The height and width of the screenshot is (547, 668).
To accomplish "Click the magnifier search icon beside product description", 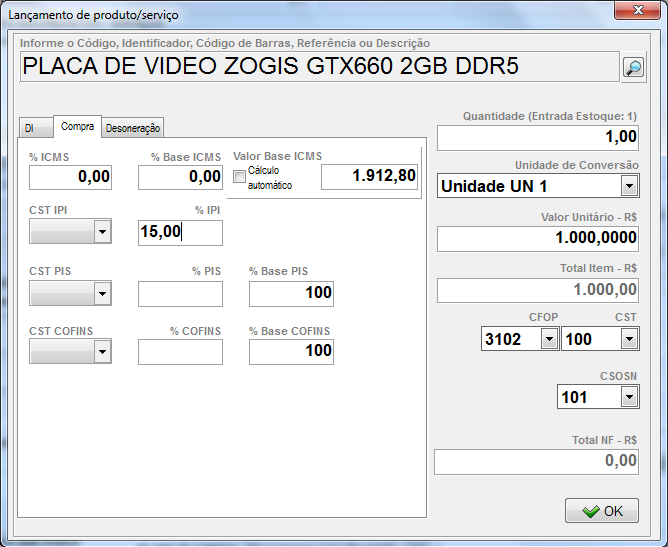I will [x=633, y=67].
